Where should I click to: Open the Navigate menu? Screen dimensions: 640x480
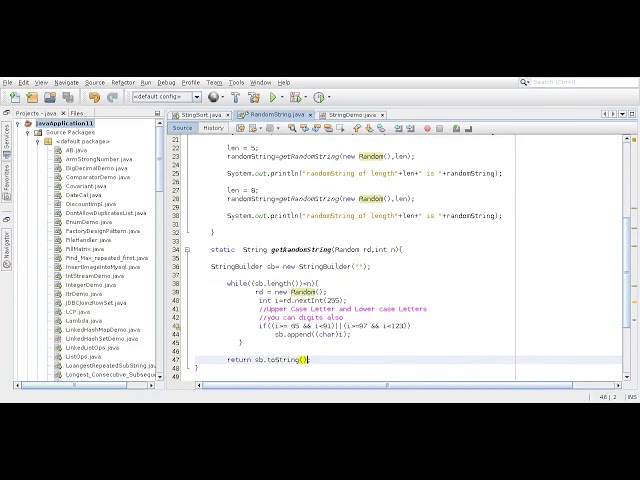coord(67,82)
